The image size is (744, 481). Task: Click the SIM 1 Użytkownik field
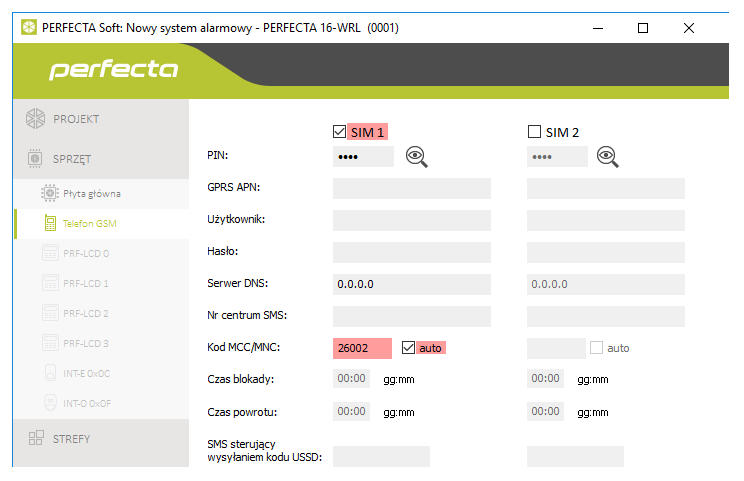[412, 220]
